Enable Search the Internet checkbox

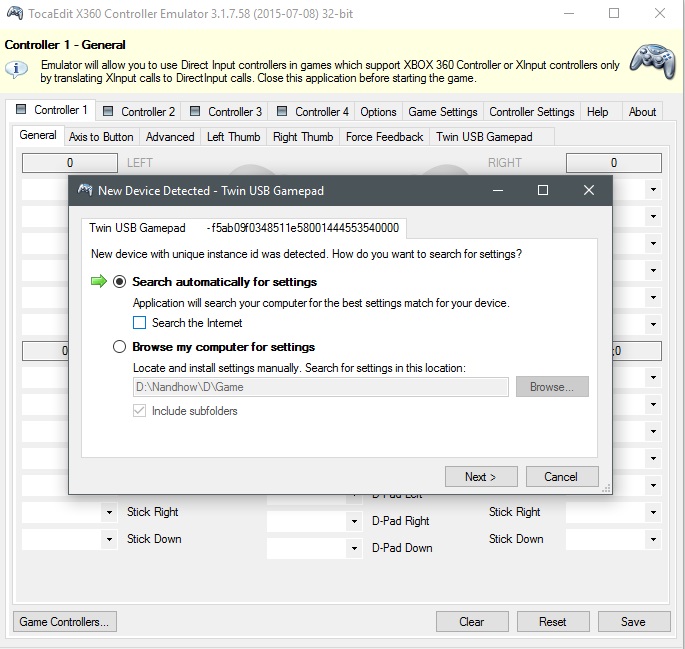(139, 323)
